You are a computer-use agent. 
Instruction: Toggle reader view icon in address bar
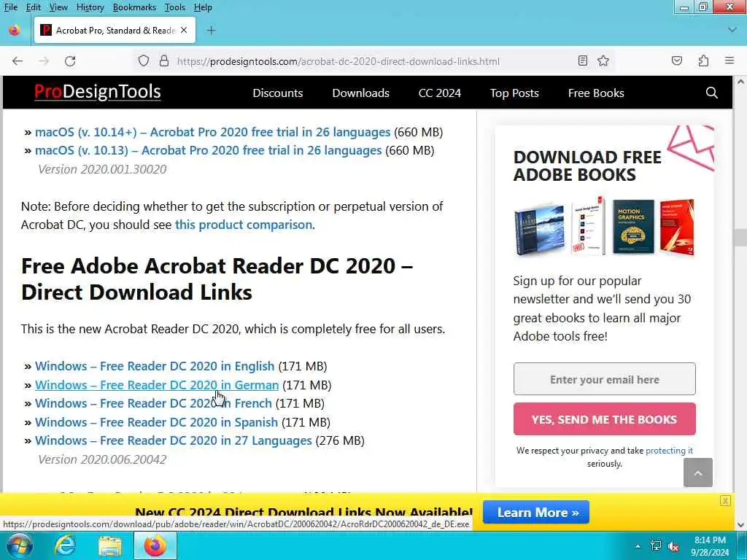[582, 61]
